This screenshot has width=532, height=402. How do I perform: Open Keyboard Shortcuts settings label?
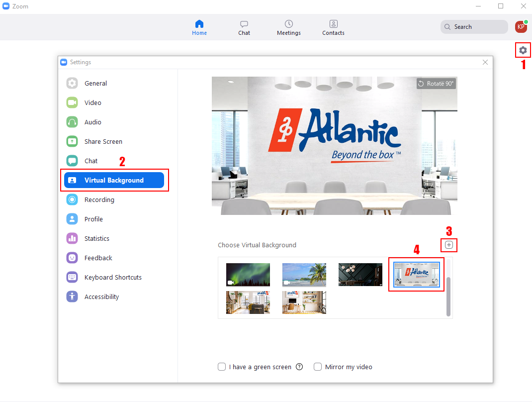coord(113,277)
